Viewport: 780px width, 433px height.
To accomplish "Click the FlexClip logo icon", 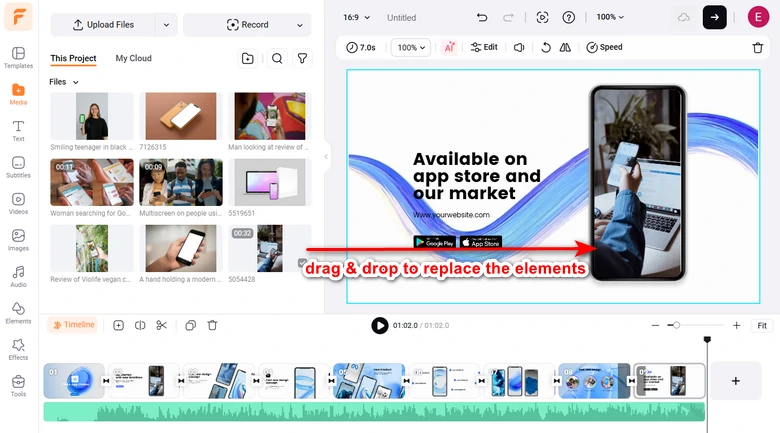I will click(18, 16).
